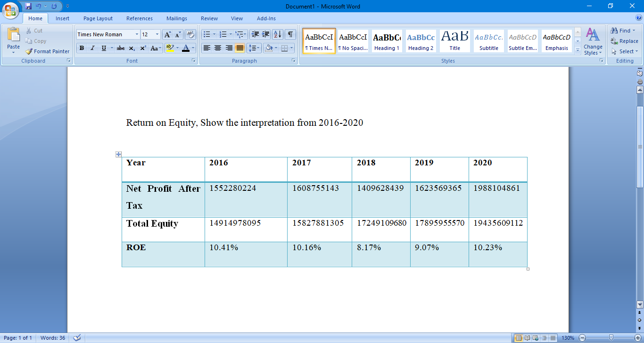Screen dimensions: 644x343
Task: Switch to the Page Layout tab
Action: [x=98, y=18]
